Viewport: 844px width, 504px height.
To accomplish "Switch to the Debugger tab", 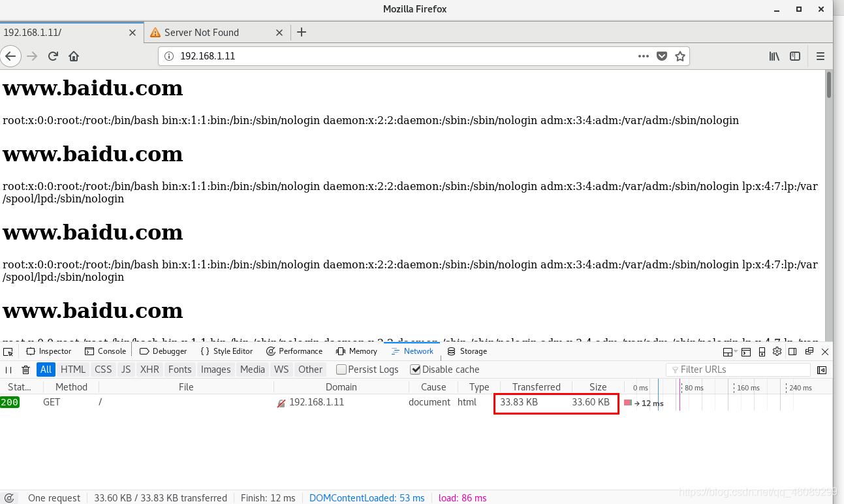I will pyautogui.click(x=163, y=351).
